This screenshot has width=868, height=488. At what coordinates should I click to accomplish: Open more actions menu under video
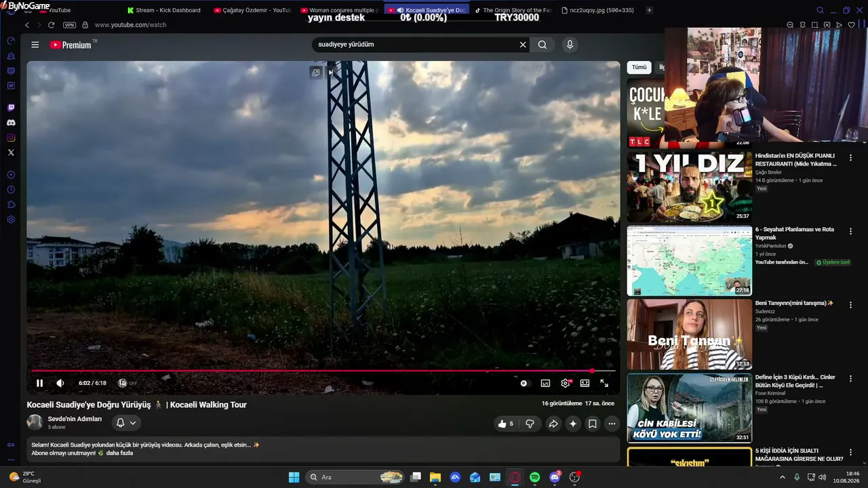(x=612, y=424)
